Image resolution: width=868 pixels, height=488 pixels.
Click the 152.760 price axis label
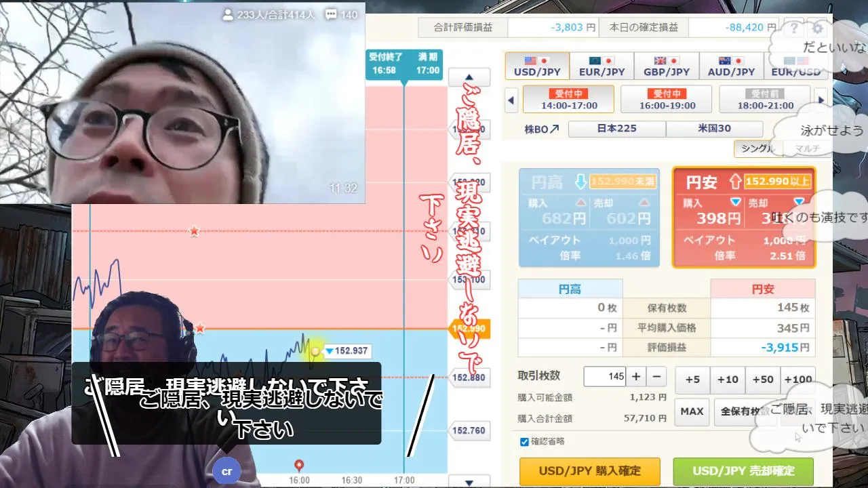click(469, 430)
